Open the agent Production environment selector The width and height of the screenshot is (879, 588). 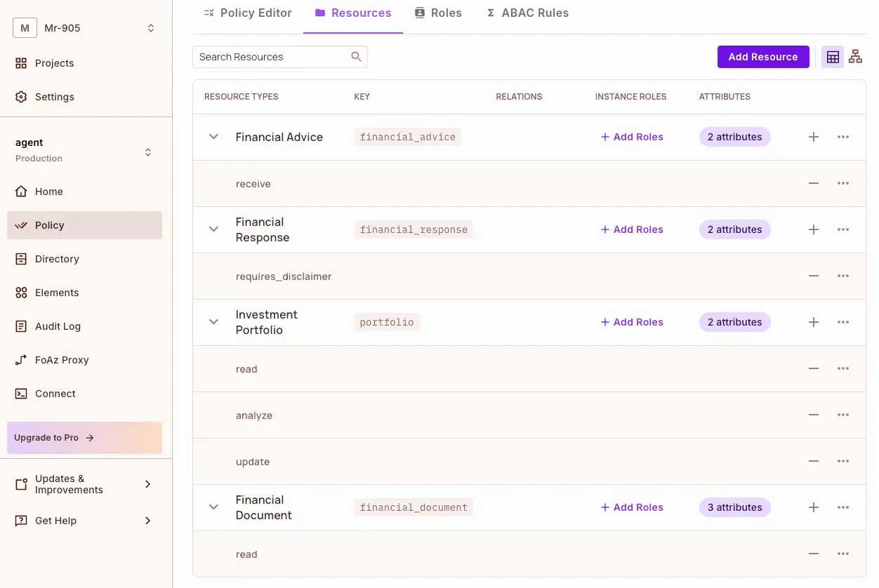tap(86, 150)
